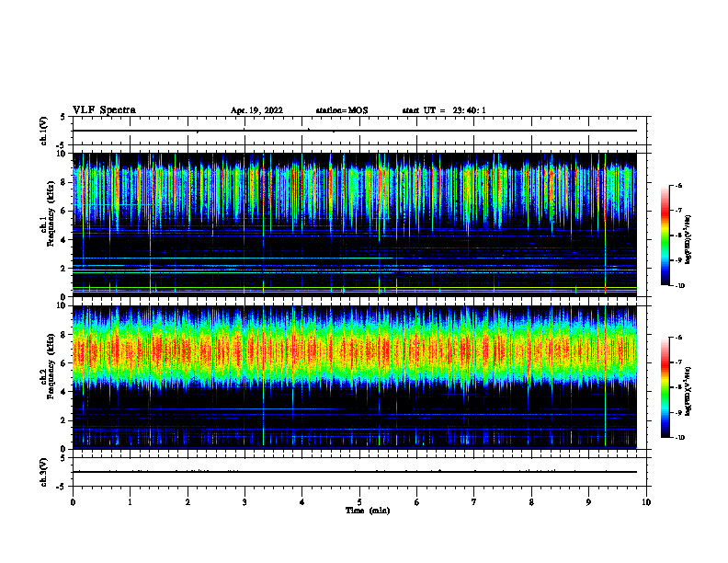Image resolution: width=728 pixels, height=563 pixels.
Task: Click the ch.1 "Frequency (kHz)" axis label
Action: pos(51,213)
